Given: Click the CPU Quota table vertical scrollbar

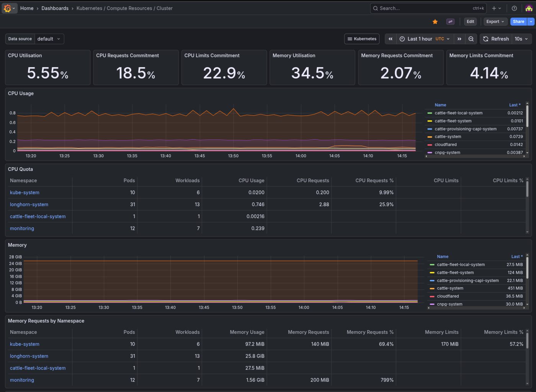Looking at the screenshot, I should point(527,189).
